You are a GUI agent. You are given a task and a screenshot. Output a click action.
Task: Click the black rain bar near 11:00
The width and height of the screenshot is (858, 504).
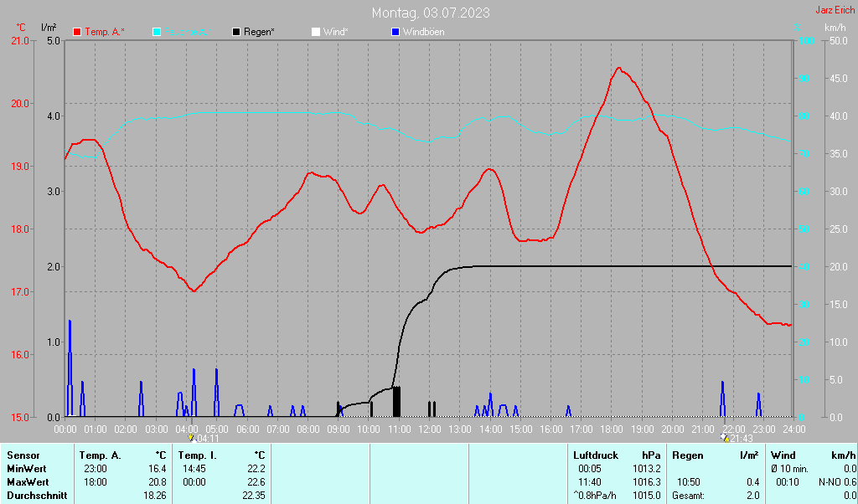tap(396, 401)
